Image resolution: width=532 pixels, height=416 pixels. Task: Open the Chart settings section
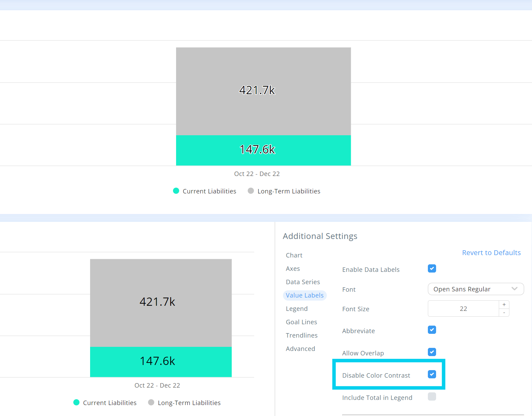click(294, 255)
